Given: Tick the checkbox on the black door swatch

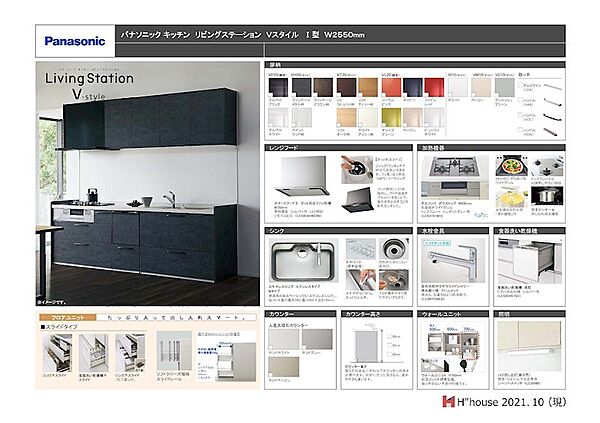Looking at the screenshot, I should (271, 95).
